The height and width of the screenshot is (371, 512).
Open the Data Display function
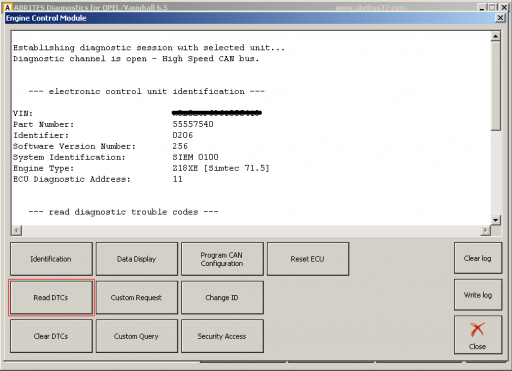[x=137, y=259]
